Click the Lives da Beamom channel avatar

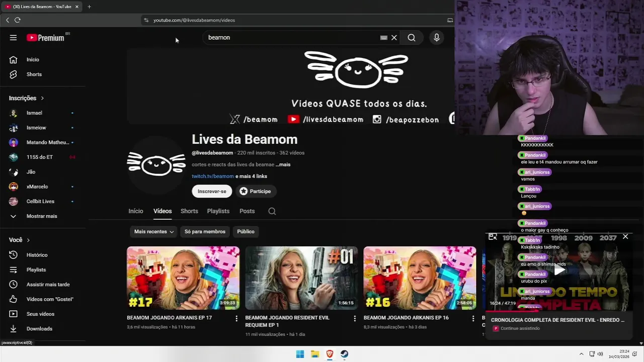click(x=156, y=164)
